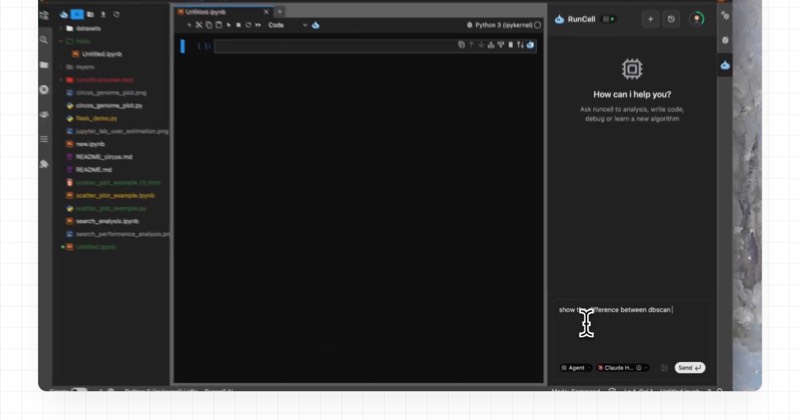
Task: Send the chat message
Action: 690,367
